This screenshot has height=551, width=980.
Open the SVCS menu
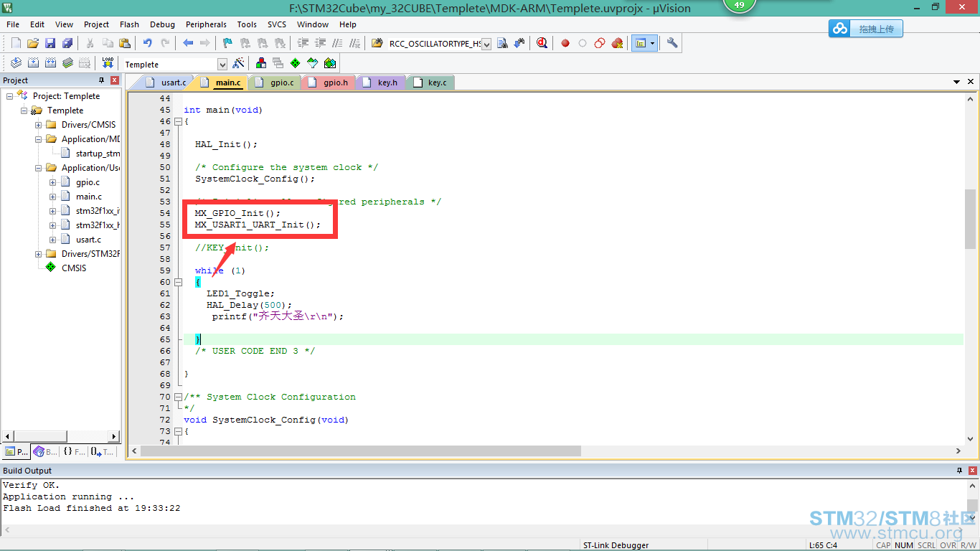[x=277, y=24]
